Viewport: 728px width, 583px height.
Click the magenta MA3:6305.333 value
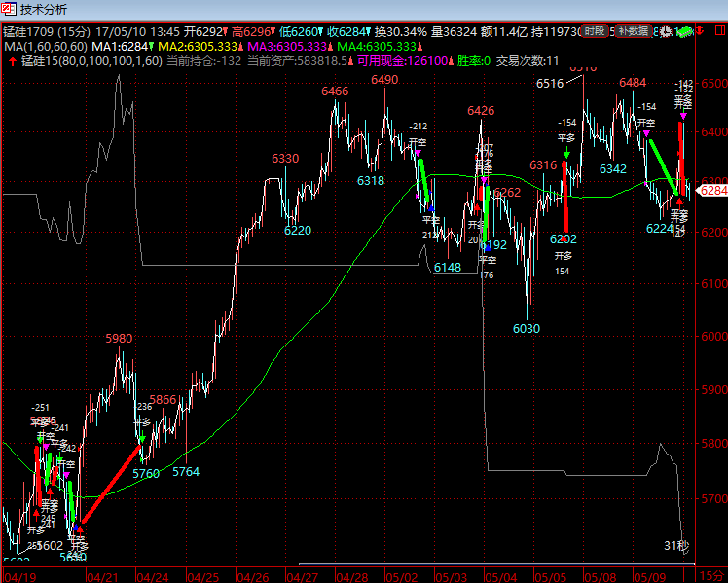(x=287, y=47)
